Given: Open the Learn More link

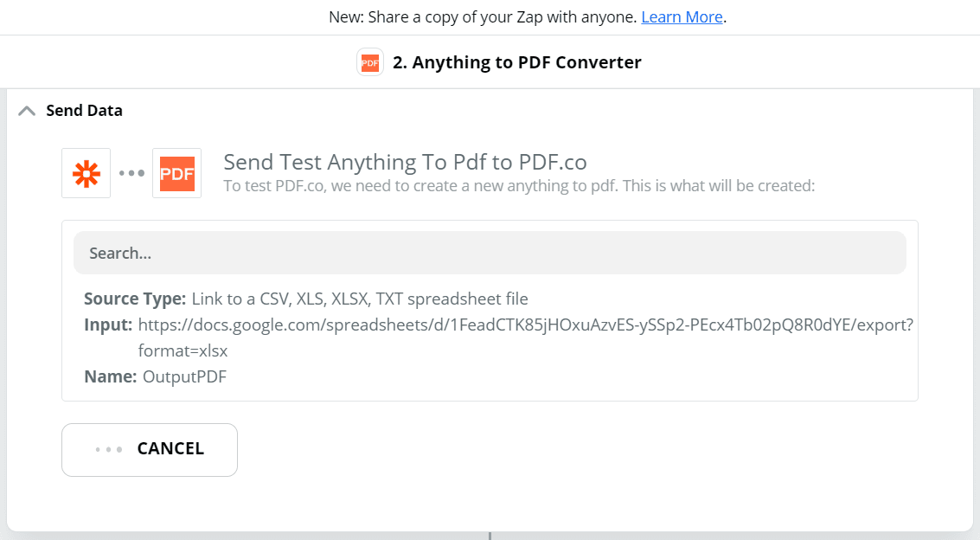Looking at the screenshot, I should point(682,16).
